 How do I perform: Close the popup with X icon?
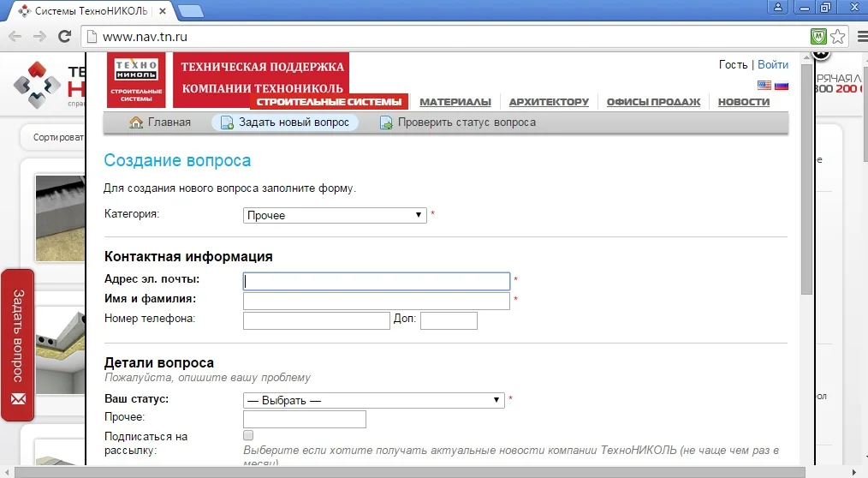click(x=822, y=53)
